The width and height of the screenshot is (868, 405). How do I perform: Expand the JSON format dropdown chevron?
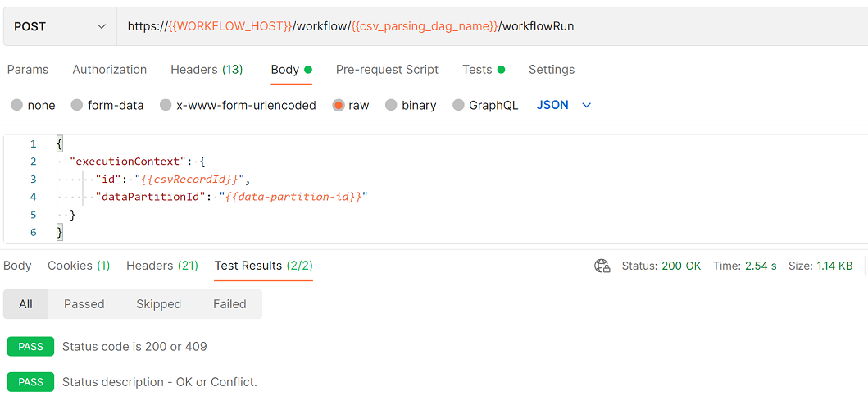click(587, 105)
